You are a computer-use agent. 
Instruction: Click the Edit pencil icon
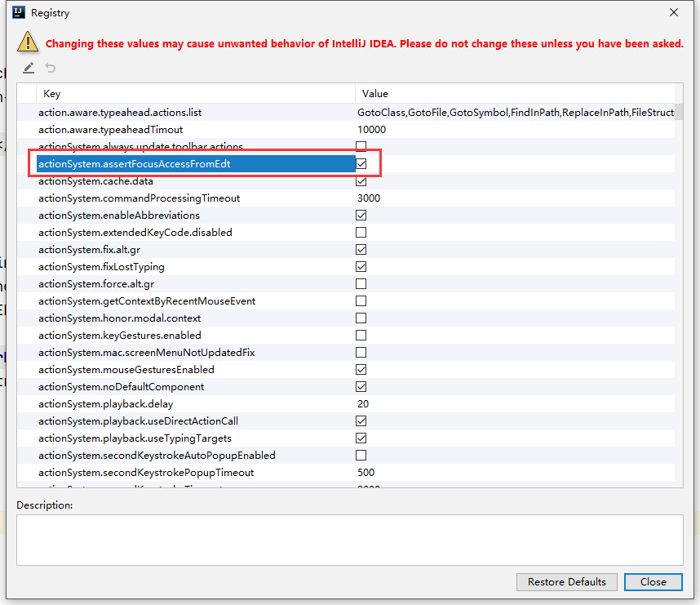(29, 68)
